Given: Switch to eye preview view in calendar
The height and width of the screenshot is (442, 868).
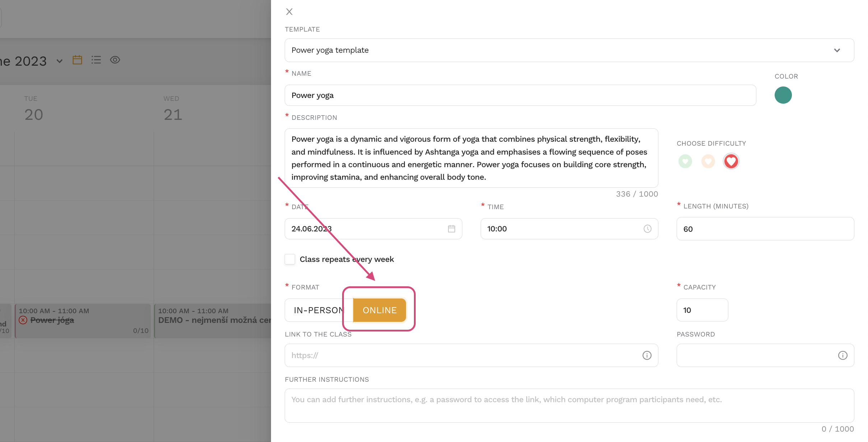Looking at the screenshot, I should point(115,60).
